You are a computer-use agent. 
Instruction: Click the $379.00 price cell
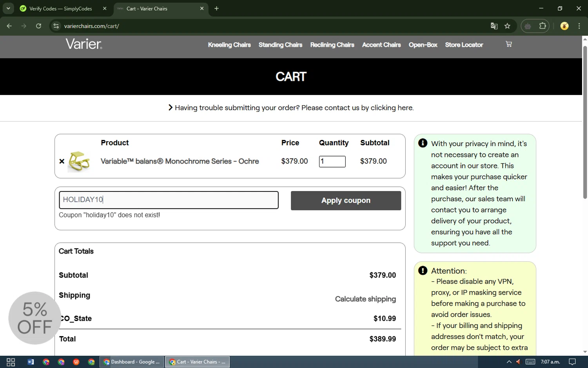coord(294,161)
